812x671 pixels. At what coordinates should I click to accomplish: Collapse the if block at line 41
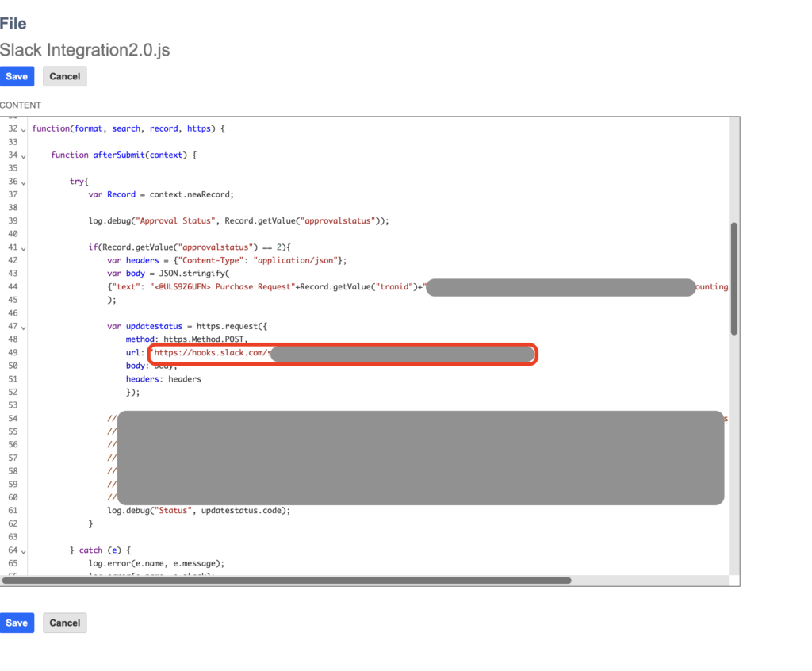click(23, 248)
